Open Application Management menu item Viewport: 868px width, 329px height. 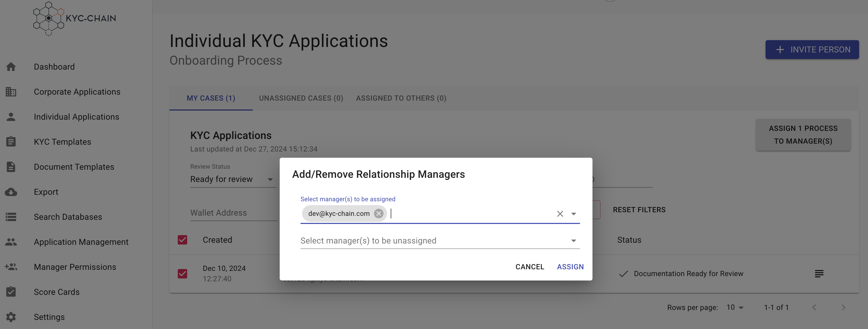pyautogui.click(x=81, y=242)
